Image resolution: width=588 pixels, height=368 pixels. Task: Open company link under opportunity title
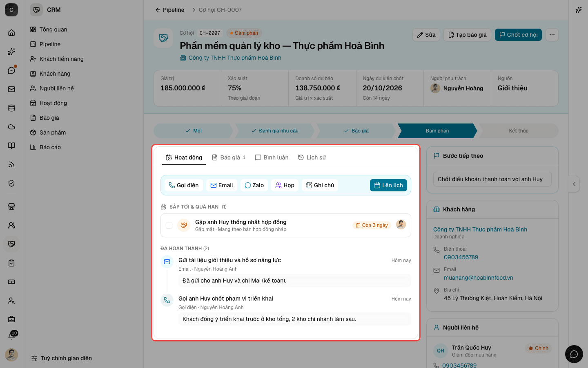click(x=230, y=58)
